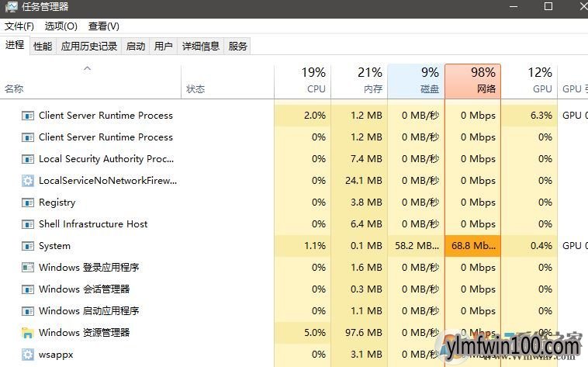Screen dimensions: 588x367
Task: Click gear icon of LocalServiceNoNetworkFirewall
Action: tap(28, 181)
